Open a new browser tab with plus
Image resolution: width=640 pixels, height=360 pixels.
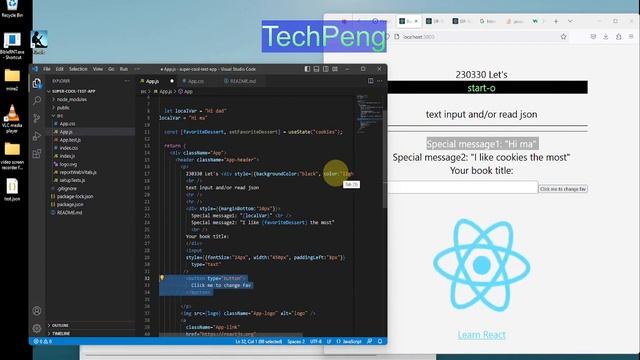[x=556, y=21]
